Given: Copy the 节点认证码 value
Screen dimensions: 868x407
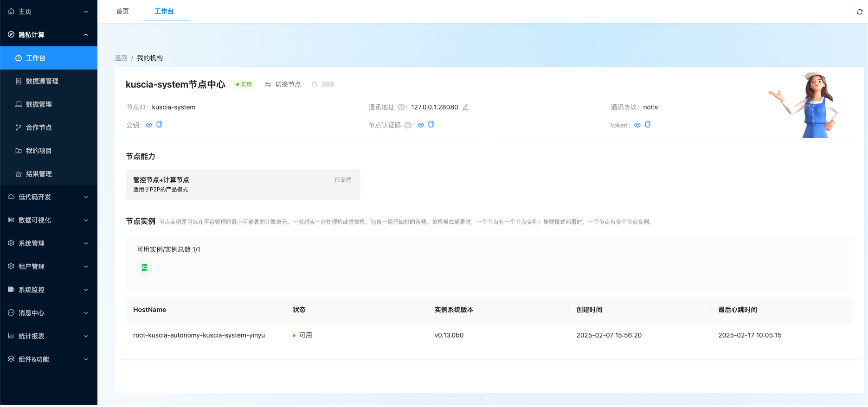Looking at the screenshot, I should coord(431,124).
